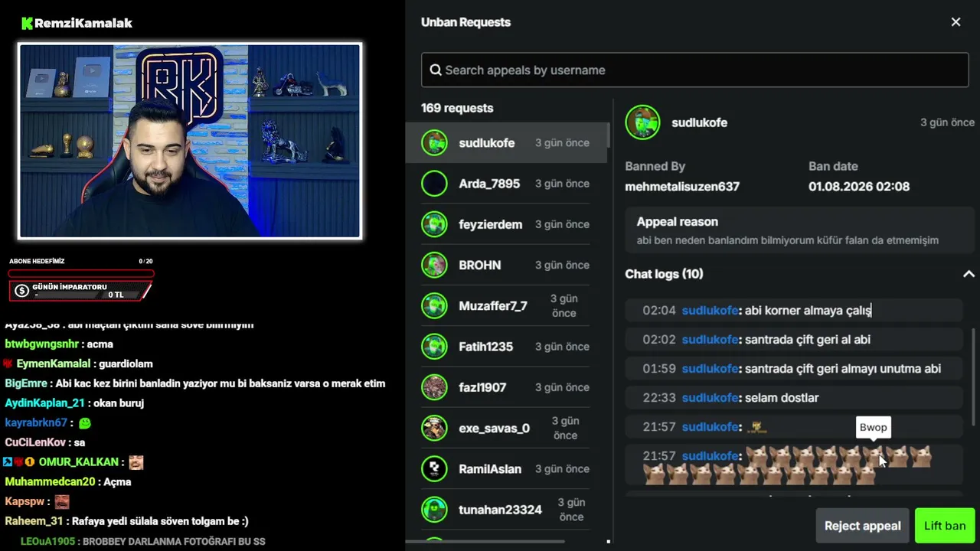Collapse the Chat logs (10) section

click(969, 274)
